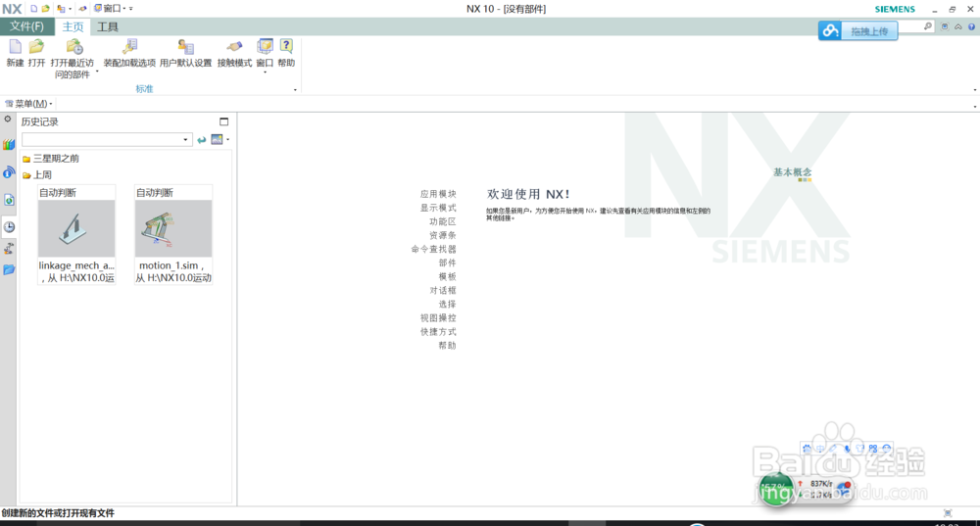Toggle 接触模式 touch mode in ribbon
The image size is (980, 526).
pyautogui.click(x=234, y=53)
